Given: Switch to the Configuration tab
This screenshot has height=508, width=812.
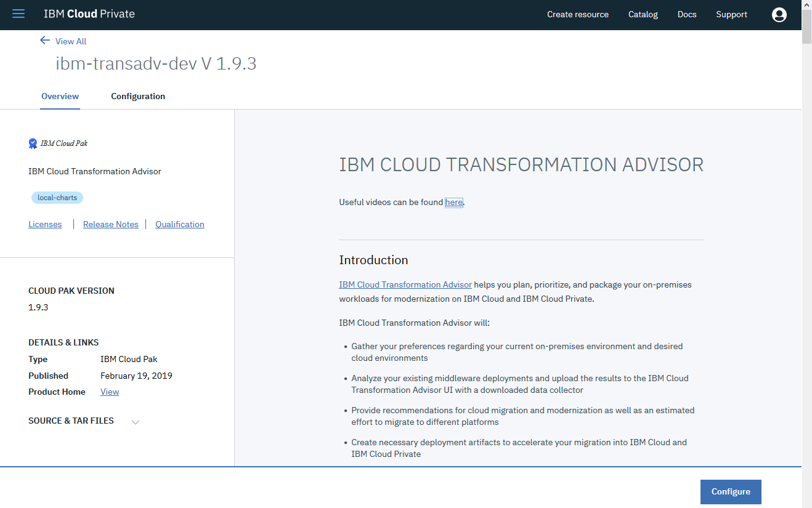Looking at the screenshot, I should [x=137, y=96].
